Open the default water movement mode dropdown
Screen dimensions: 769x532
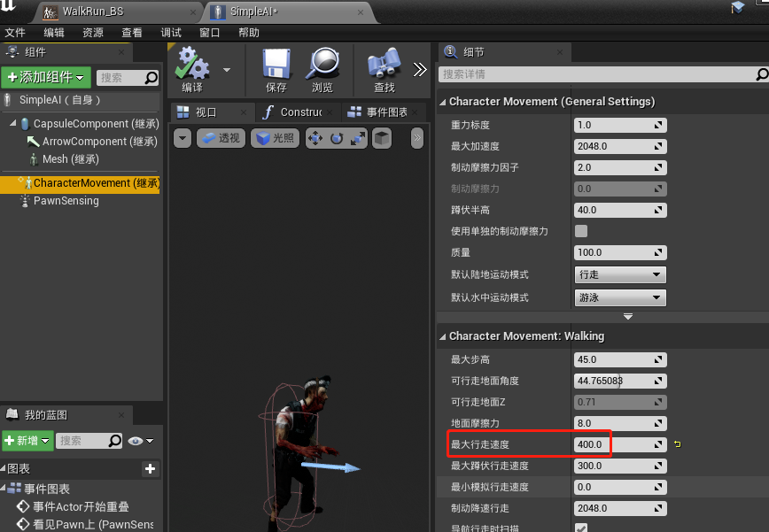[x=620, y=297]
